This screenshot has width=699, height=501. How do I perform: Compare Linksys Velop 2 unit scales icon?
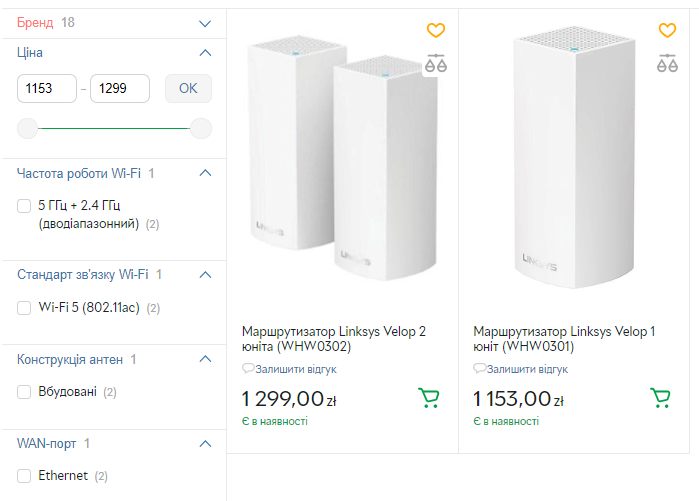(436, 63)
